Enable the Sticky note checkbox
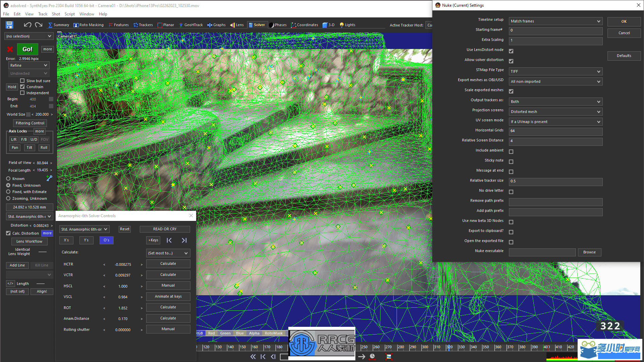Image resolution: width=644 pixels, height=362 pixels. click(x=511, y=162)
